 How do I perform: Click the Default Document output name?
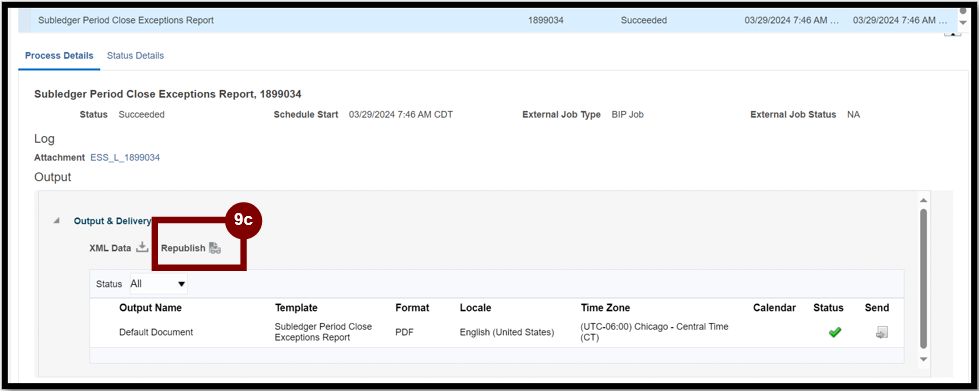point(156,332)
